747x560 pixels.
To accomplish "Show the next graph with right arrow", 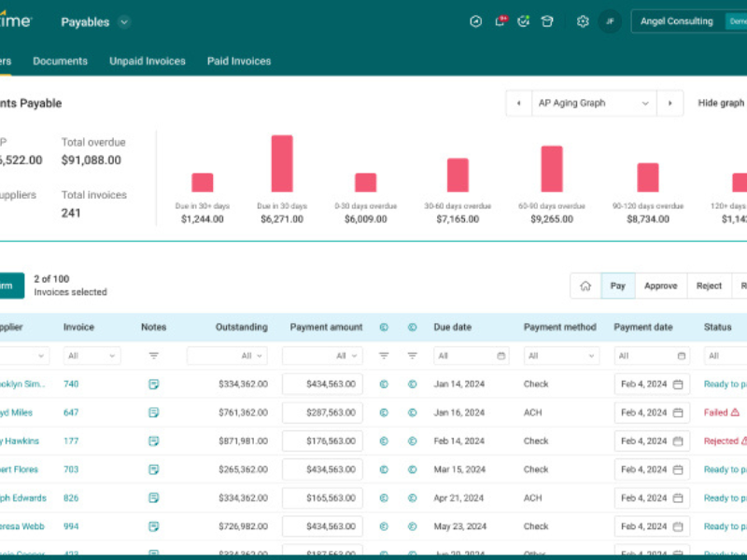I will pos(669,104).
